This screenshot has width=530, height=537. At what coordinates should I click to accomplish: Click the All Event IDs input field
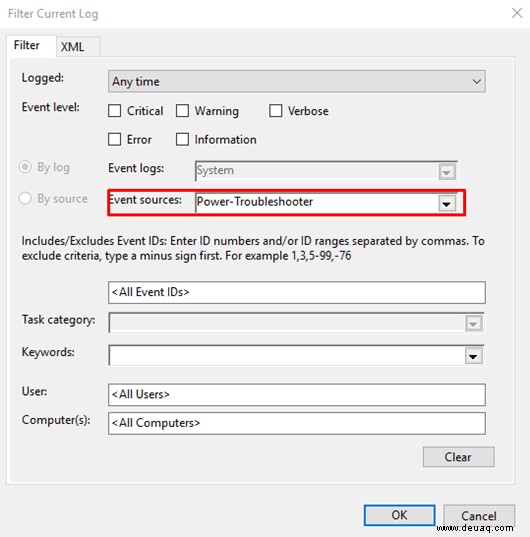point(296,292)
